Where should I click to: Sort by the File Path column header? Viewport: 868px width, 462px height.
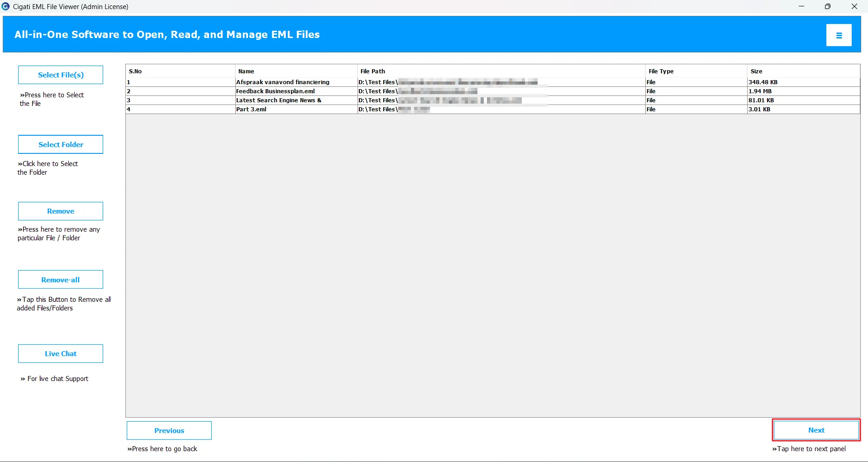coord(501,71)
